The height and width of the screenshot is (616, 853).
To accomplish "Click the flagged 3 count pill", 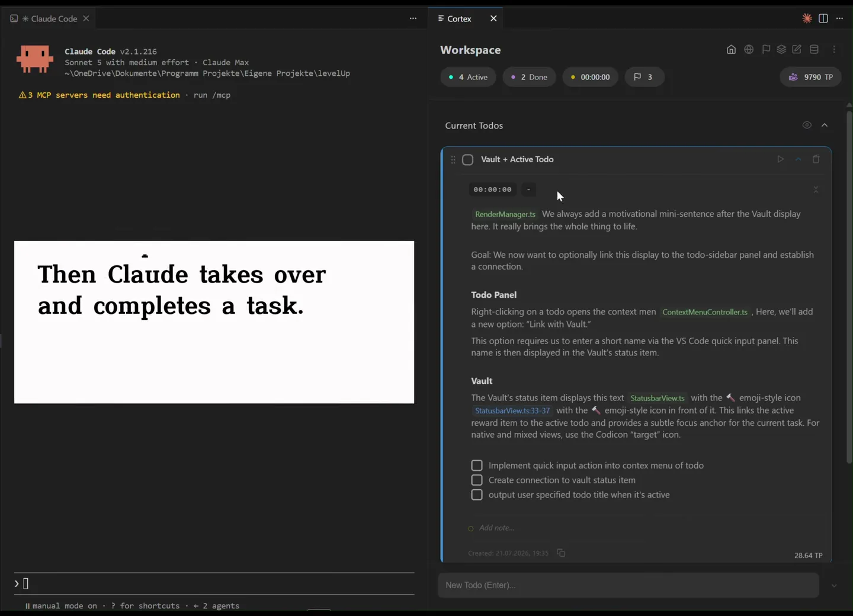I will (644, 77).
